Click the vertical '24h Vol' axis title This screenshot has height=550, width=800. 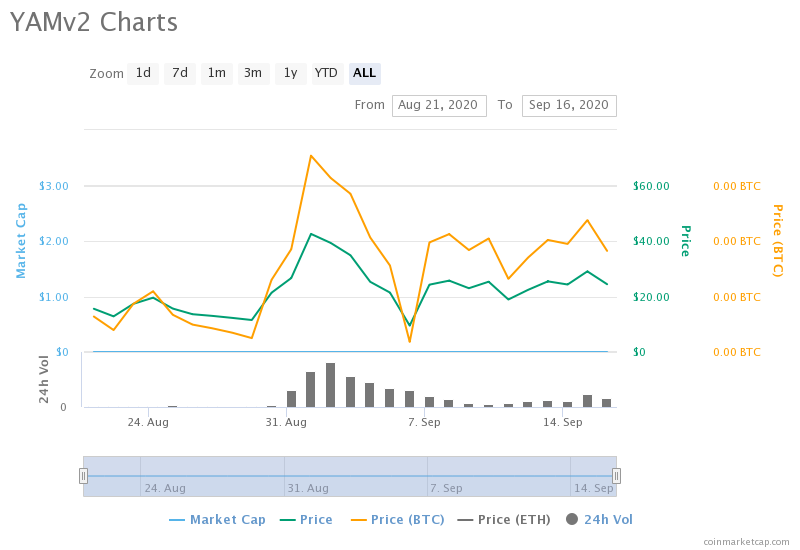click(44, 379)
